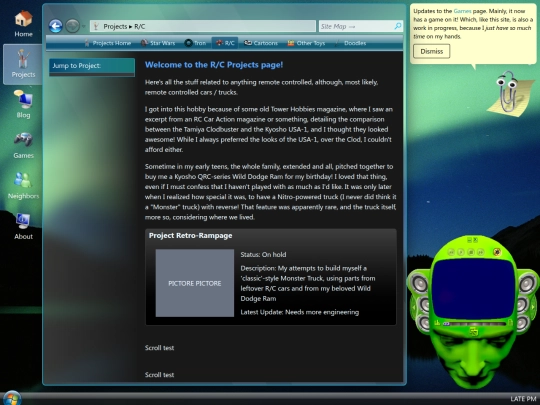Click the Status: On hold text

pos(263,255)
